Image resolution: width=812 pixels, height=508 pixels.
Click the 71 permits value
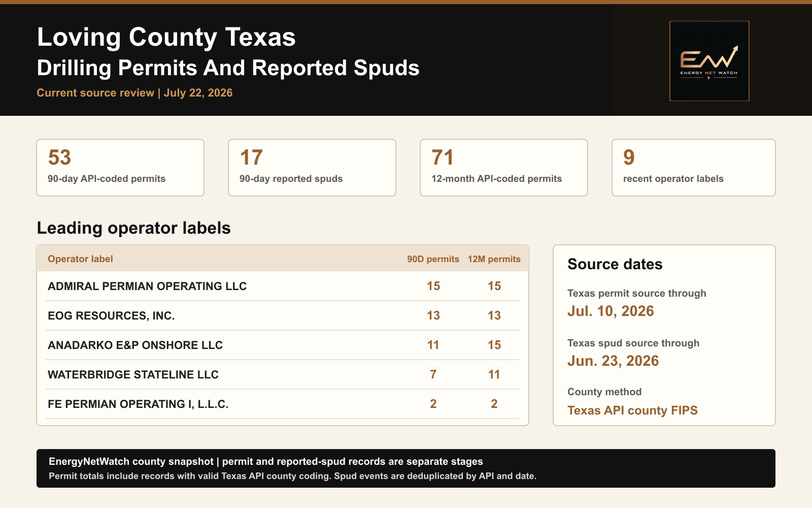(x=443, y=157)
